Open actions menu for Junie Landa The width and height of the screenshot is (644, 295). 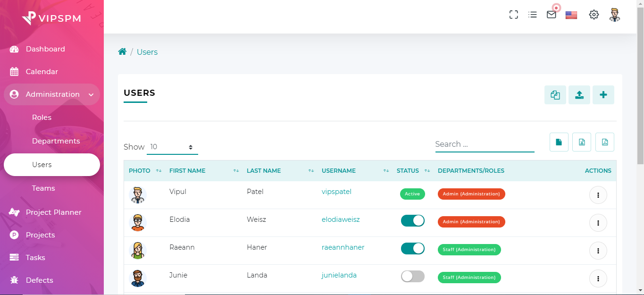tap(598, 278)
